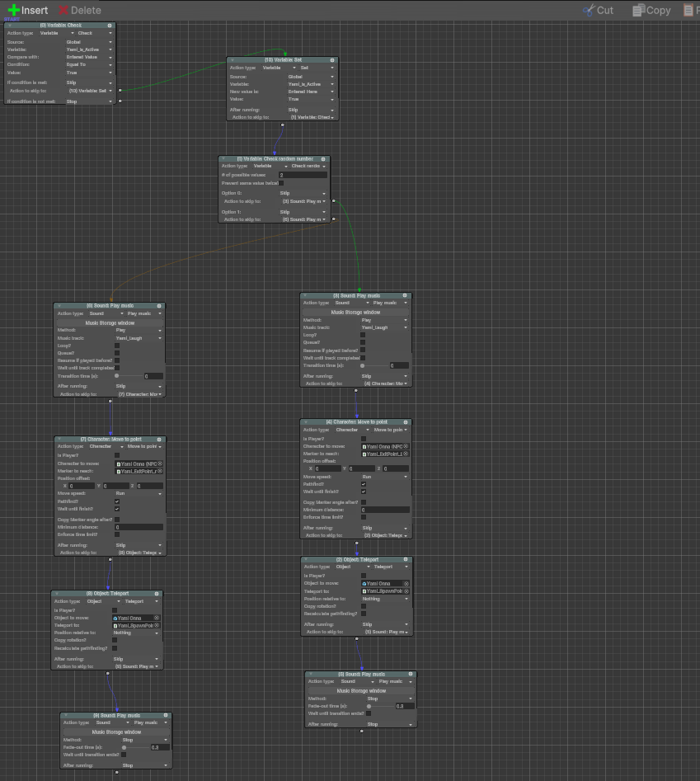Toggle 'Copy rotation?' in node (2) Object: Teleport
This screenshot has height=781, width=700.
pyautogui.click(x=364, y=606)
